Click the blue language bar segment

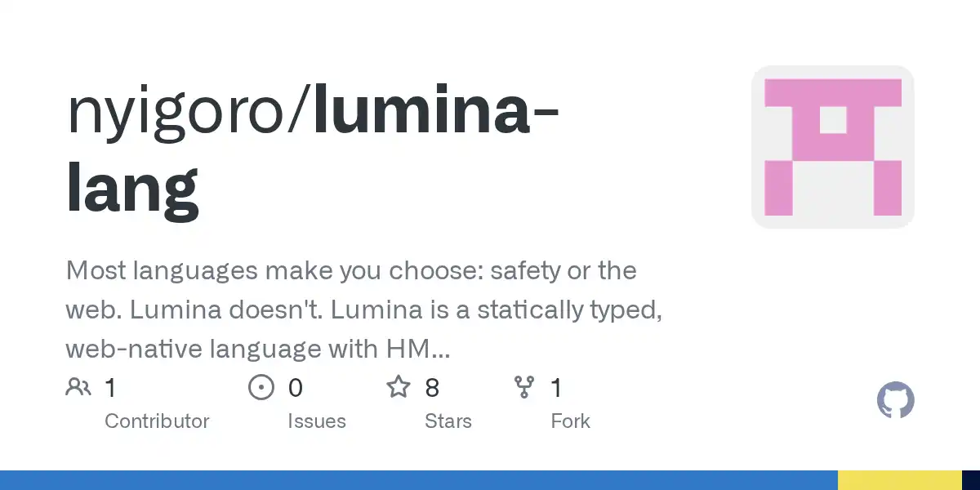(418, 480)
